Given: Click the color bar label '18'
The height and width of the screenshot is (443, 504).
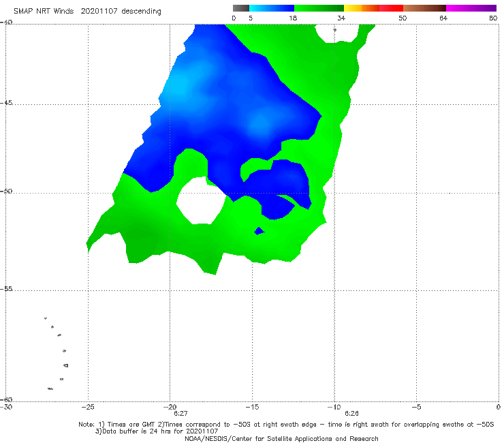Looking at the screenshot, I should (293, 18).
